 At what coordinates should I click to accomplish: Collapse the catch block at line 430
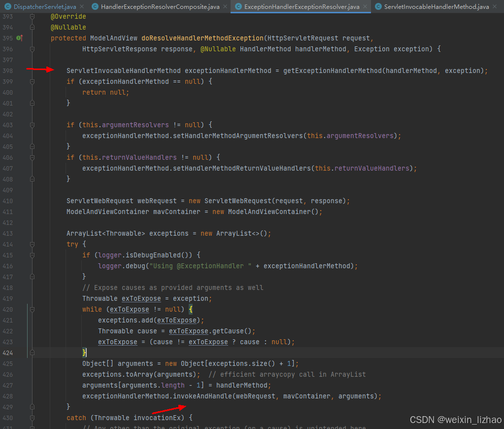coord(32,418)
